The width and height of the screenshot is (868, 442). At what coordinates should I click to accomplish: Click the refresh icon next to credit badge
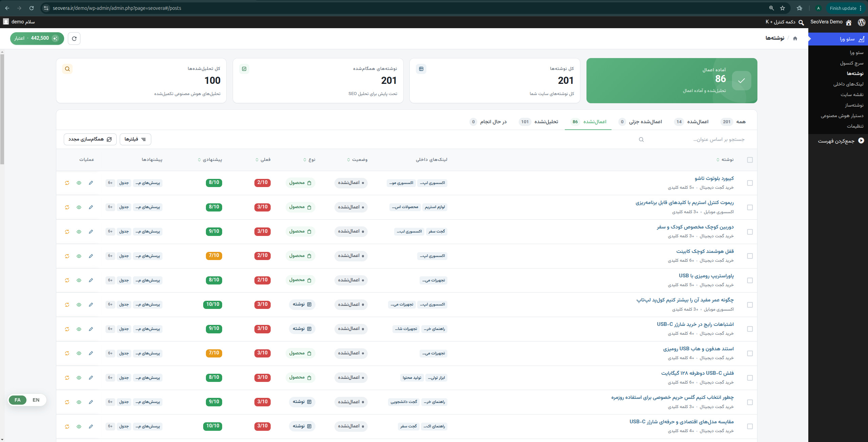[74, 38]
